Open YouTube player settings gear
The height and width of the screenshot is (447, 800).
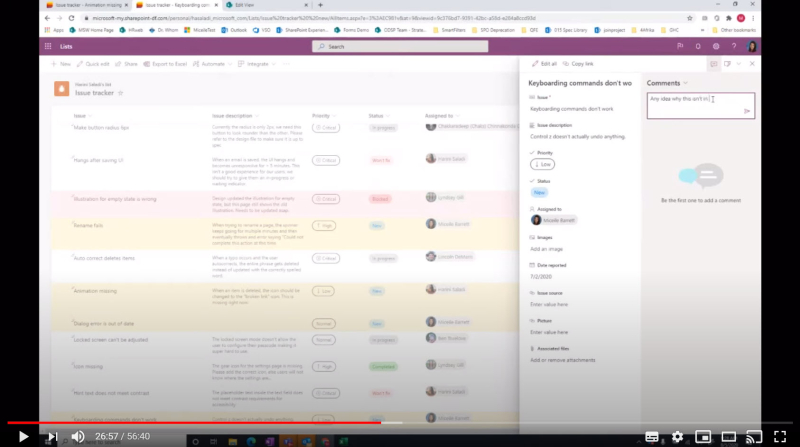[677, 436]
